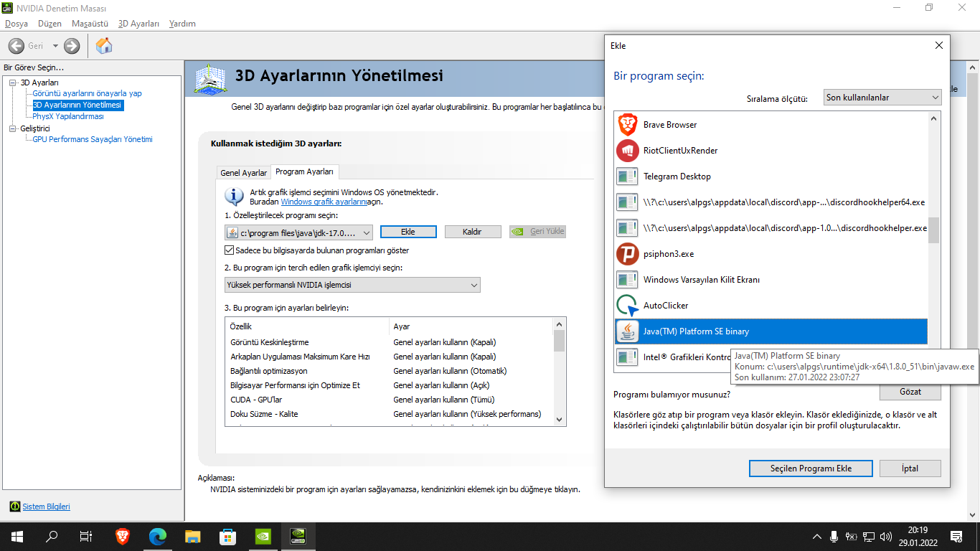
Task: Open Microsoft Store from the taskbar
Action: pos(227,537)
